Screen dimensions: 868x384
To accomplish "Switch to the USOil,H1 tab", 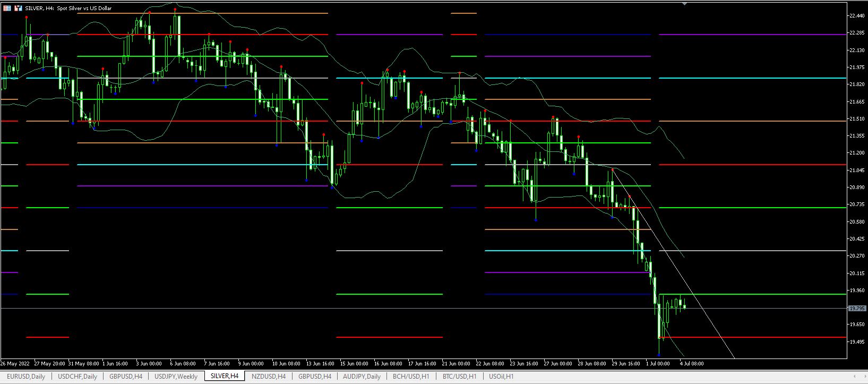I will tap(501, 376).
